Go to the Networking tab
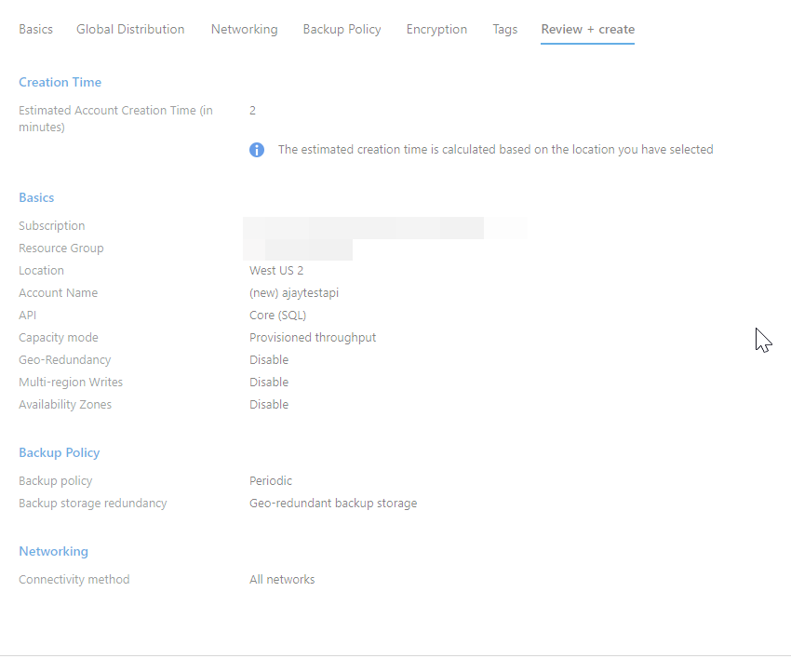The image size is (791, 672). tap(244, 29)
